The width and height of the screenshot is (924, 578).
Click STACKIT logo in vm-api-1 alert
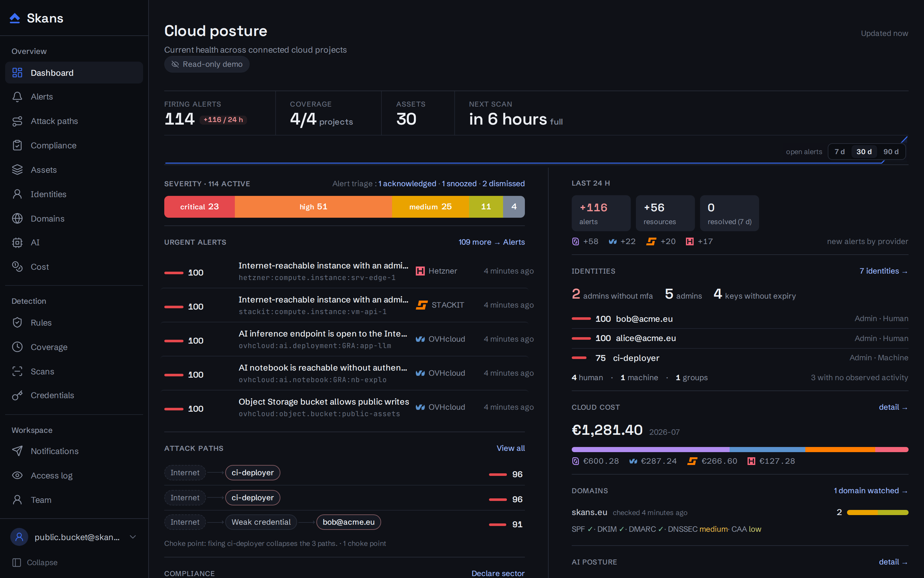tap(422, 305)
